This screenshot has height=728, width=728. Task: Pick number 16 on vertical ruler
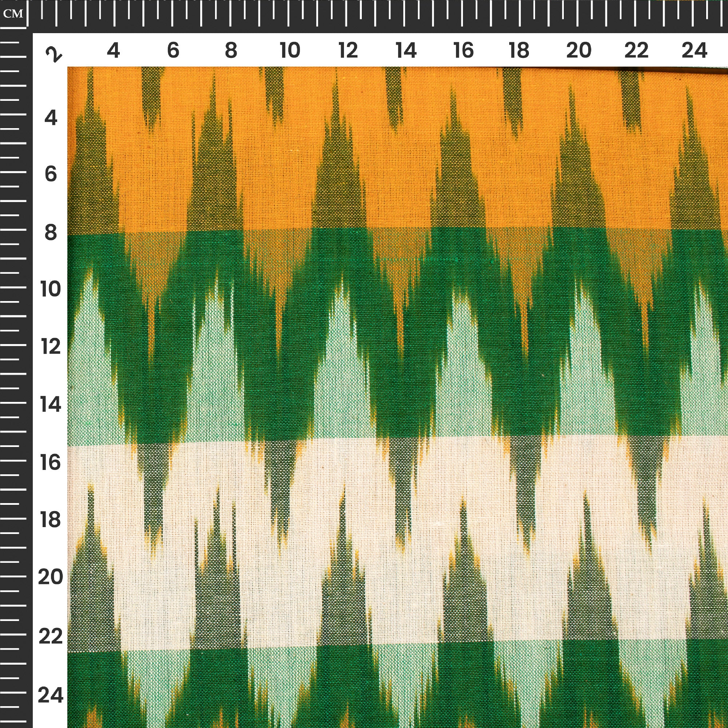[x=50, y=462]
